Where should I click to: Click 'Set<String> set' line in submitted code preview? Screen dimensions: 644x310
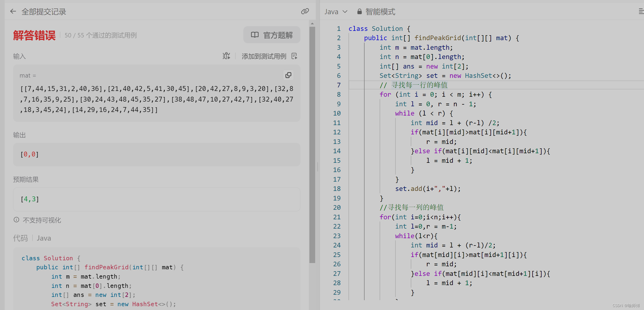[114, 304]
